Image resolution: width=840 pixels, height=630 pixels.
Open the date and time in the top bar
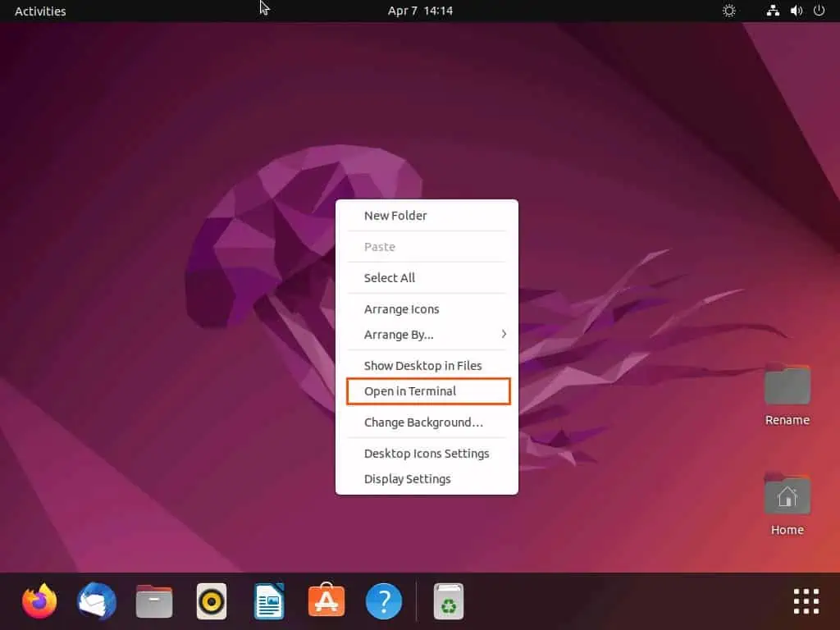421,11
